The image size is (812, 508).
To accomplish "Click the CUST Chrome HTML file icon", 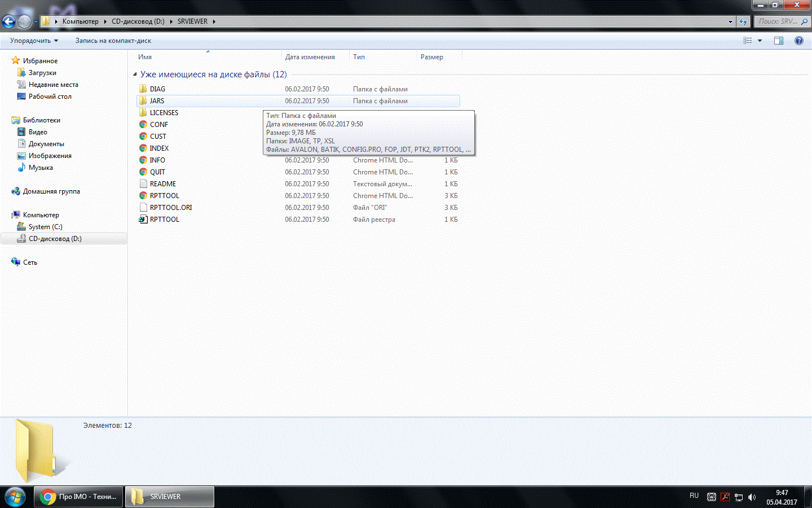I will tap(143, 137).
